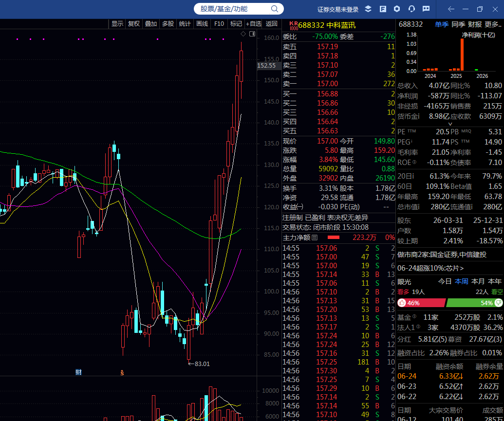Viewport: 504px width, 421px height.
Task: Click the PEG info icon
Action: 411,141
